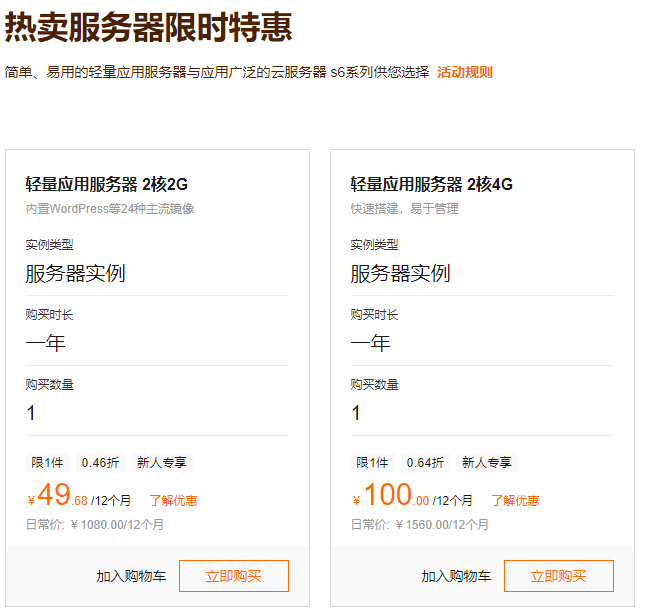The height and width of the screenshot is (612, 649).
Task: Open 了解优惠 link on 2核4G card
Action: (x=515, y=500)
